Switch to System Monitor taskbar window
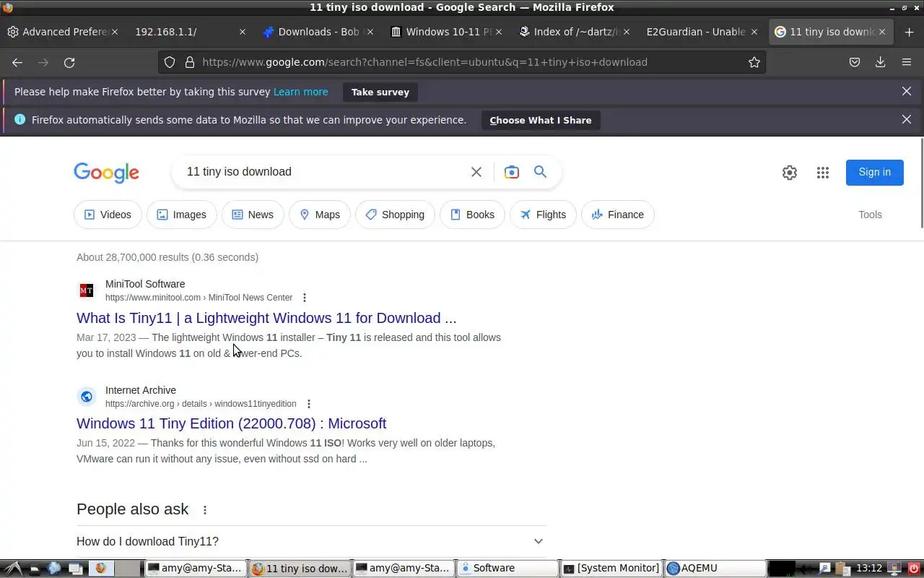The height and width of the screenshot is (578, 924). [x=611, y=569]
